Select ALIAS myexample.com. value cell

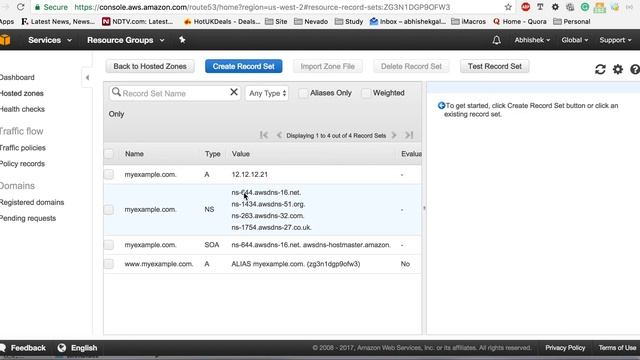pyautogui.click(x=296, y=264)
